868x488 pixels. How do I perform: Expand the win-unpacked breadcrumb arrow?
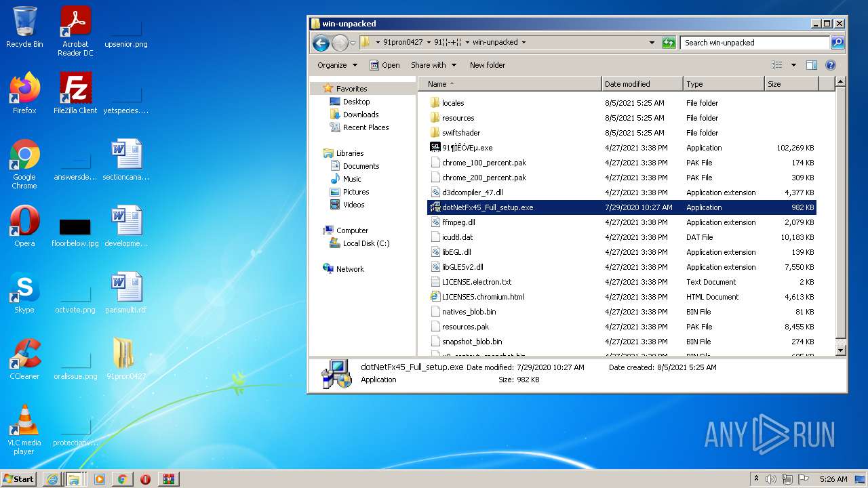(x=524, y=43)
